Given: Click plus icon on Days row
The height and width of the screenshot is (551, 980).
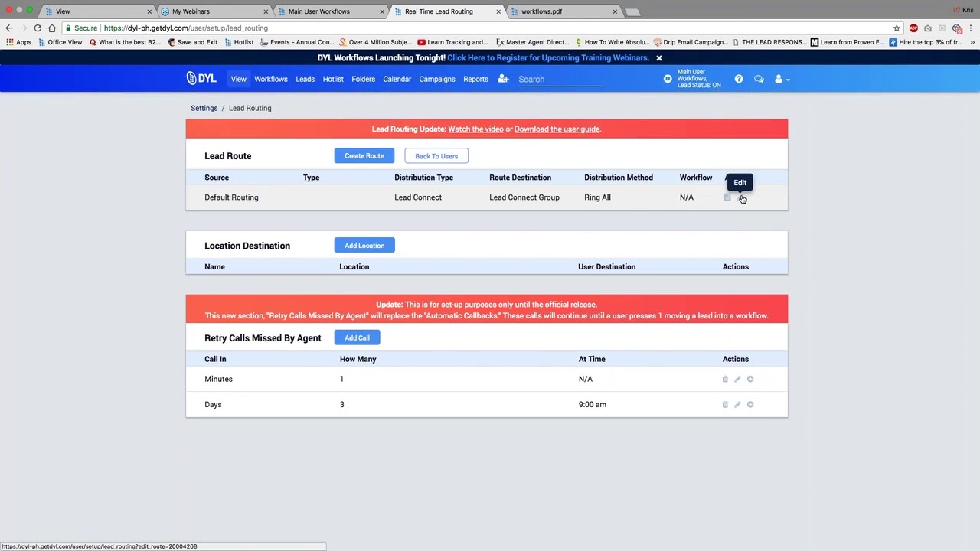Looking at the screenshot, I should [x=750, y=404].
